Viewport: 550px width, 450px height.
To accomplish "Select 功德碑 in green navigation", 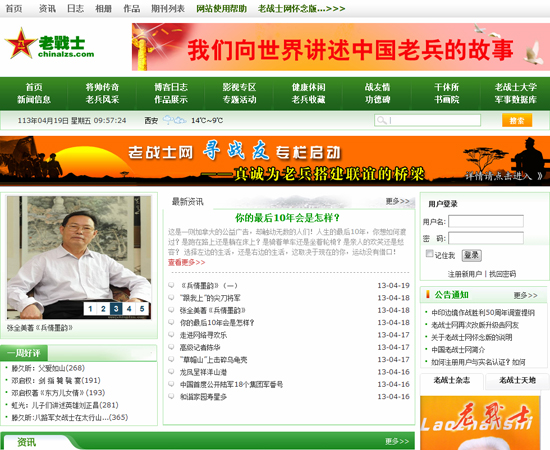I will point(377,100).
